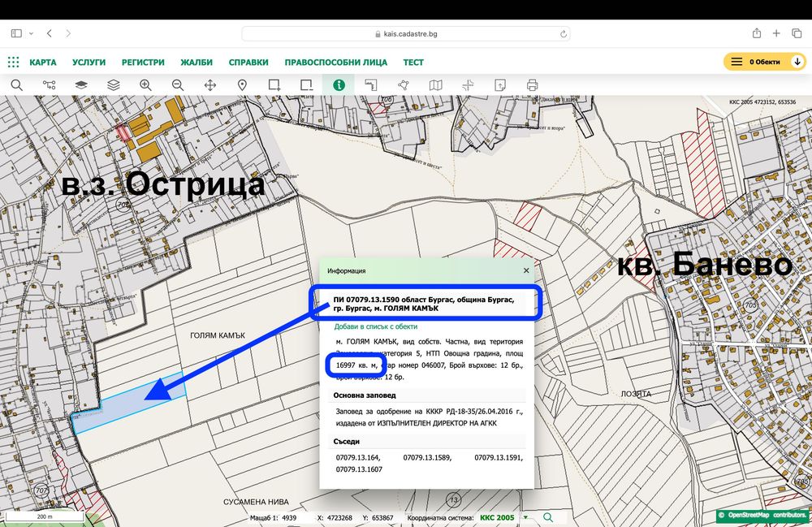Print the current map
This screenshot has height=527, width=812.
pyautogui.click(x=533, y=85)
